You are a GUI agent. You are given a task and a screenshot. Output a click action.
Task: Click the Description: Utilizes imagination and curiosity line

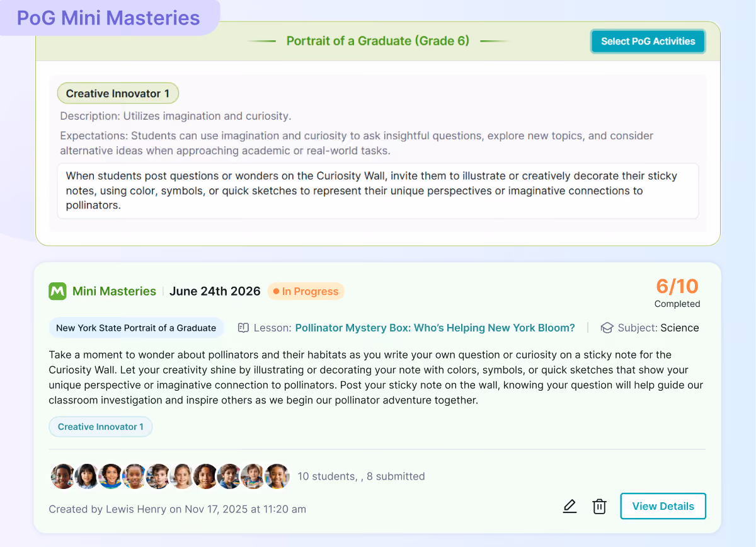176,116
